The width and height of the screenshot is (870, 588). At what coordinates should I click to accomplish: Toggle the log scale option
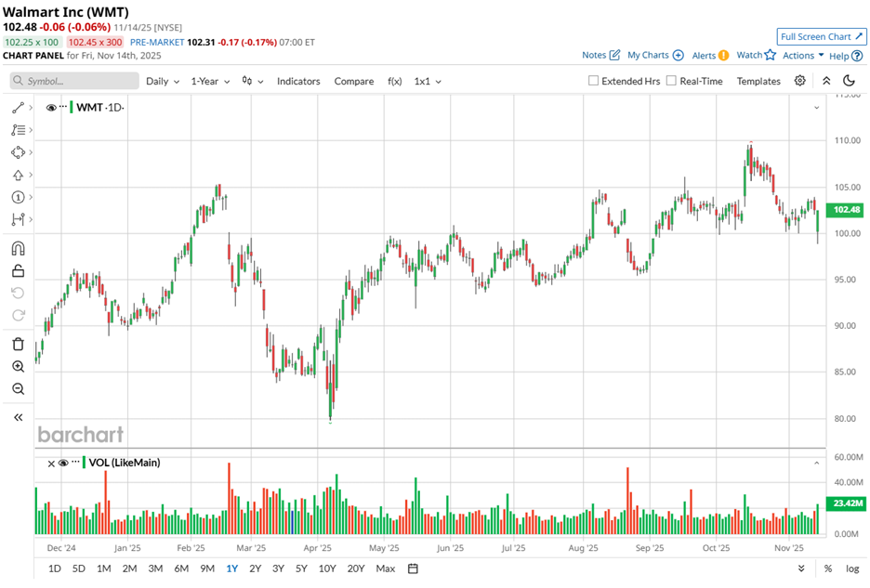[850, 568]
